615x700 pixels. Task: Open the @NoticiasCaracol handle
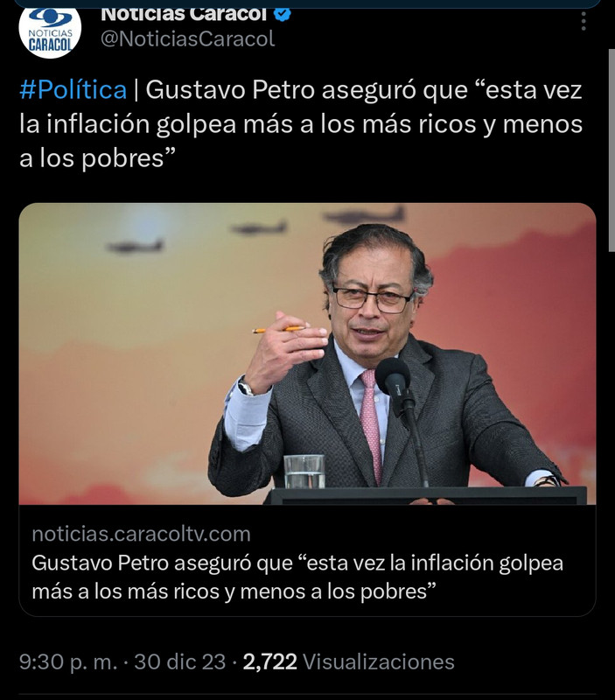[x=187, y=38]
